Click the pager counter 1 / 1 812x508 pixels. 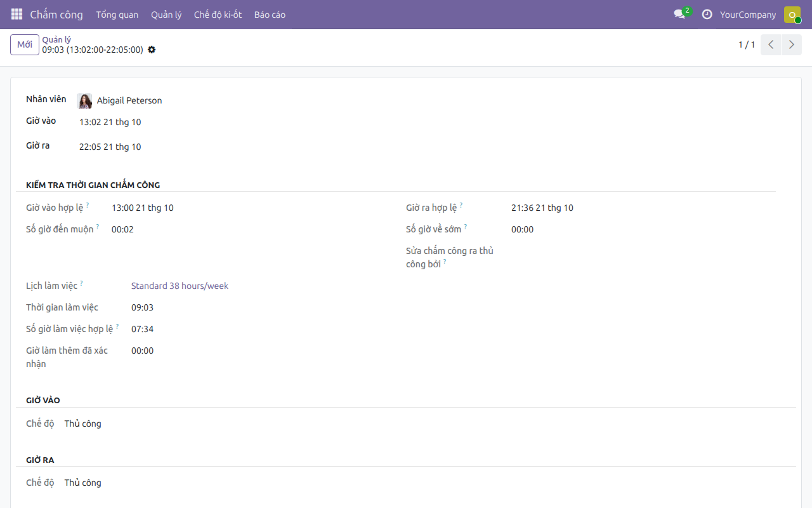coord(747,44)
